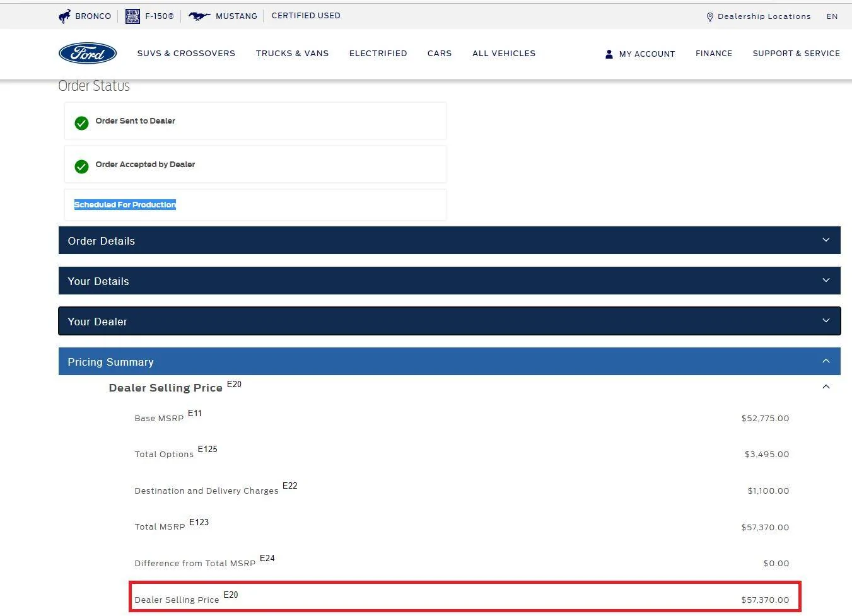Open the Support & Service menu
852x616 pixels.
[x=796, y=54]
